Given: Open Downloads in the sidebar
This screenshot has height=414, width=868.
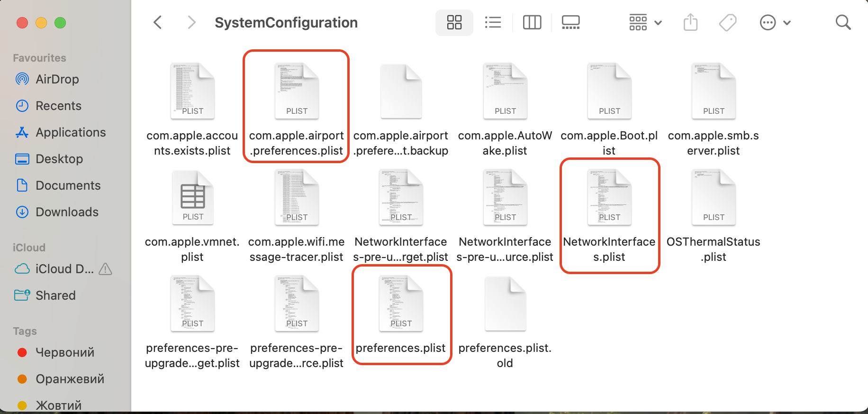Looking at the screenshot, I should tap(67, 212).
